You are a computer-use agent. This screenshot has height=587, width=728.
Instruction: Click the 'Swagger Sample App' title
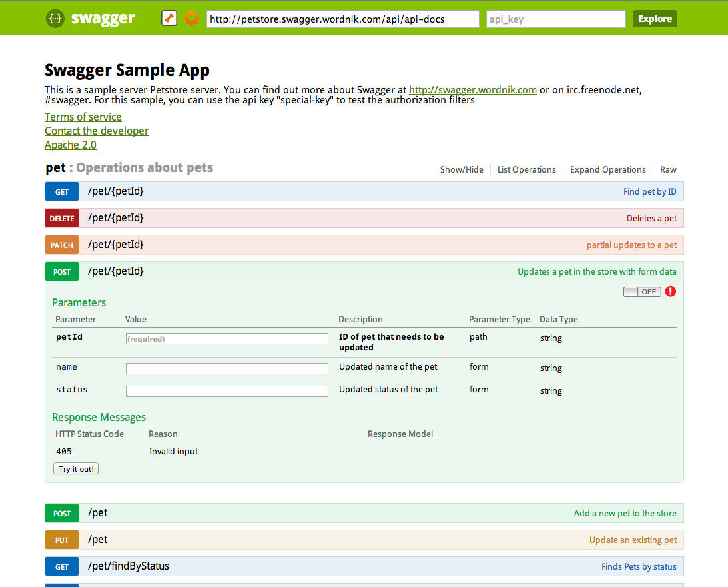click(127, 70)
